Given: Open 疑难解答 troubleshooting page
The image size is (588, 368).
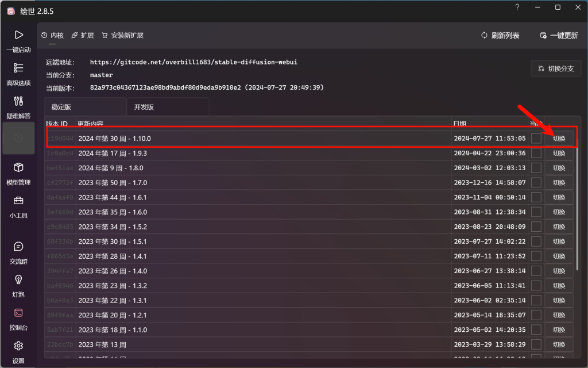Looking at the screenshot, I should tap(18, 102).
